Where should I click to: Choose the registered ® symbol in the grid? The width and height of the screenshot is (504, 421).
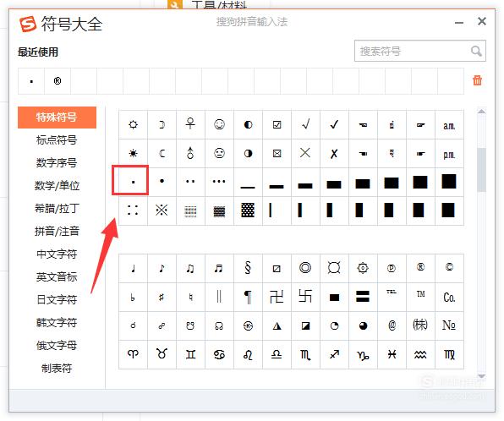420,267
